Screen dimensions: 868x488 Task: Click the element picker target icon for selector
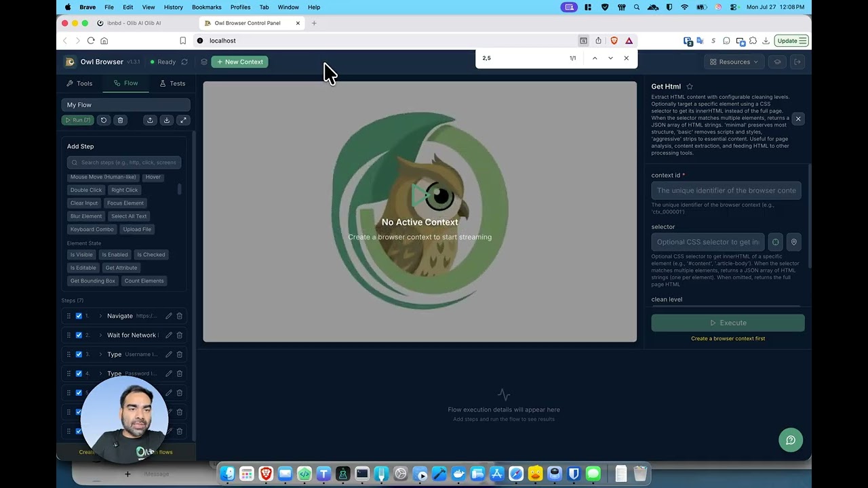tap(776, 242)
